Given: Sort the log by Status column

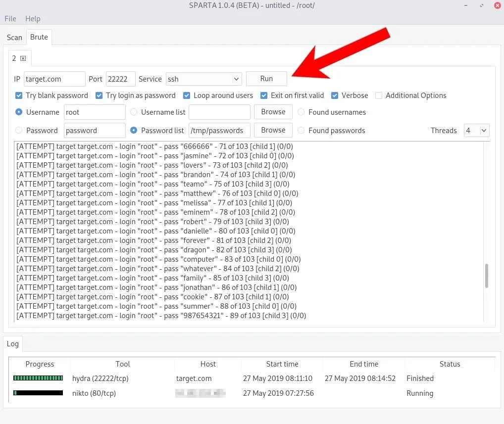Looking at the screenshot, I should pyautogui.click(x=450, y=364).
